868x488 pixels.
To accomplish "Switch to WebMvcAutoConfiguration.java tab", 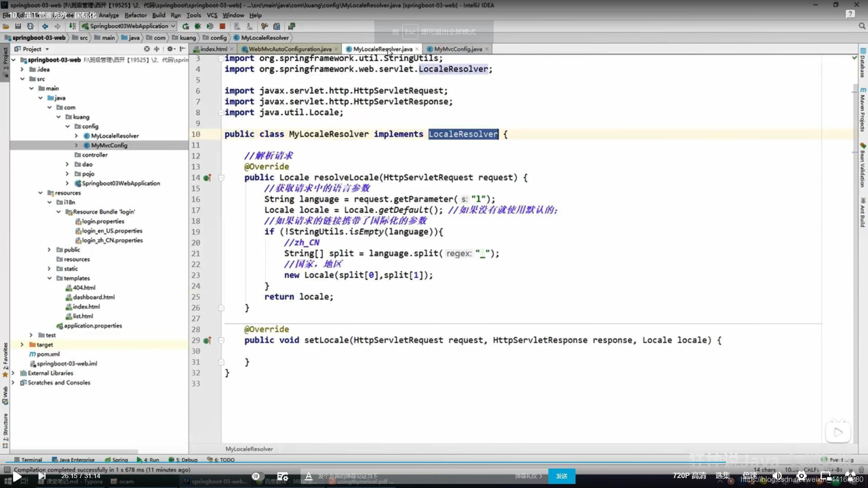I will [290, 49].
